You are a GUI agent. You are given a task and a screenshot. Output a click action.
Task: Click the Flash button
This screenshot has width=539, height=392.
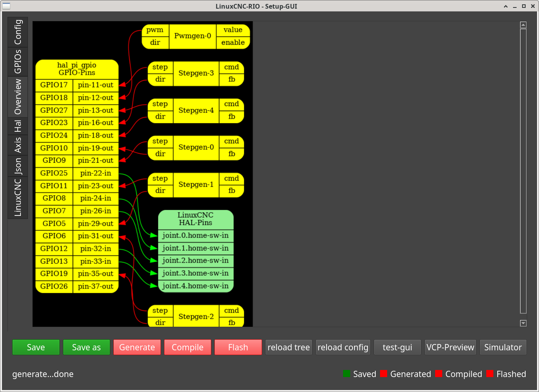click(238, 347)
